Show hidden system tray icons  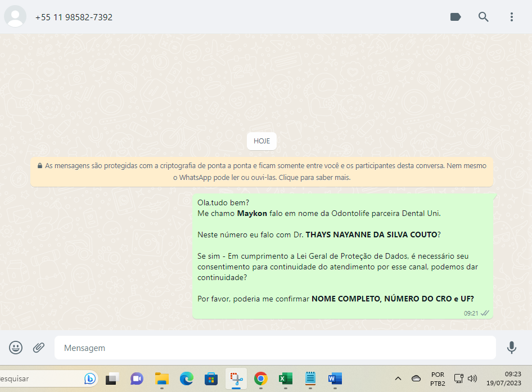point(398,379)
